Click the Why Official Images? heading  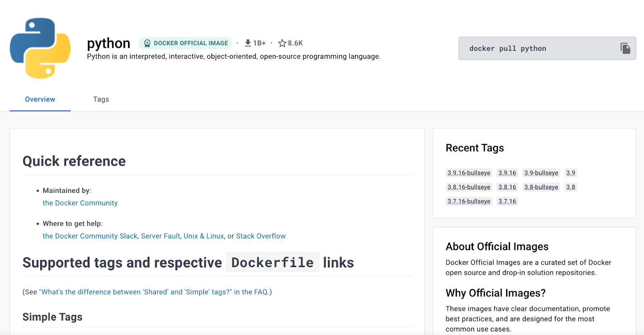click(x=495, y=293)
